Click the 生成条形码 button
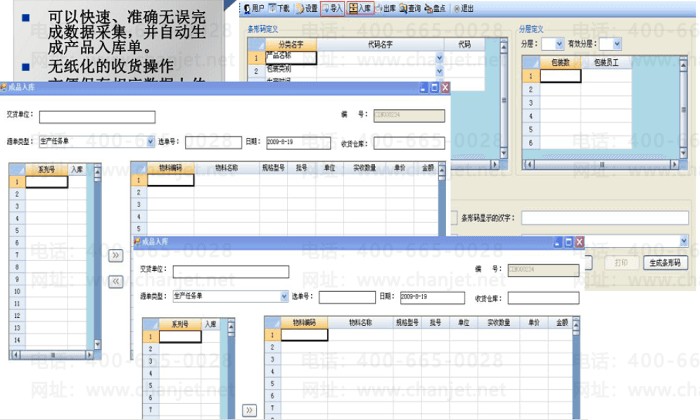 (665, 262)
